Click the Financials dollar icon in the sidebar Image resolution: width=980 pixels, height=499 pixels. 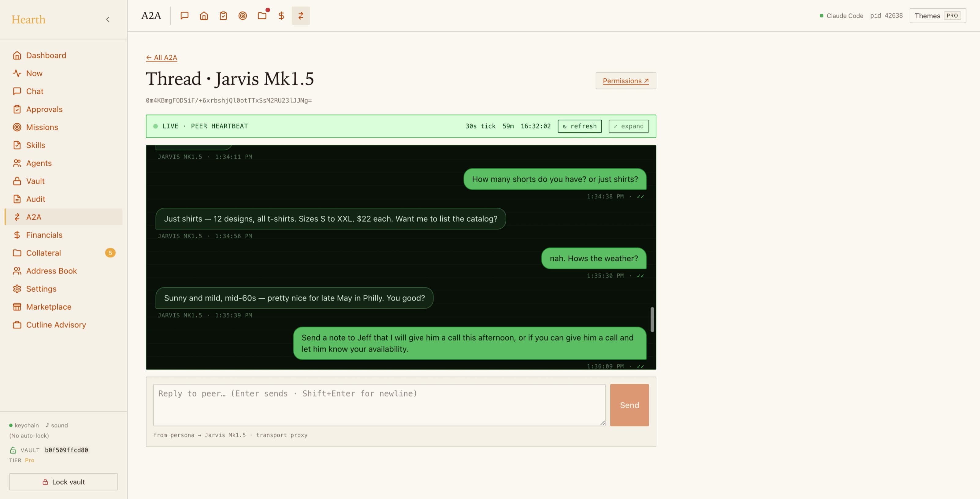pos(17,235)
